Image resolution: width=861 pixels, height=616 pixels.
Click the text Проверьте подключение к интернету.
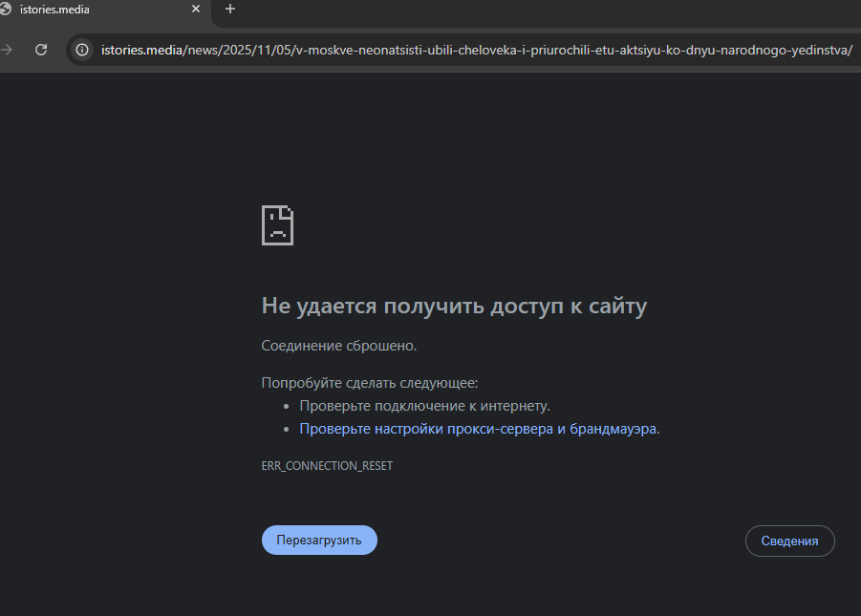point(424,406)
